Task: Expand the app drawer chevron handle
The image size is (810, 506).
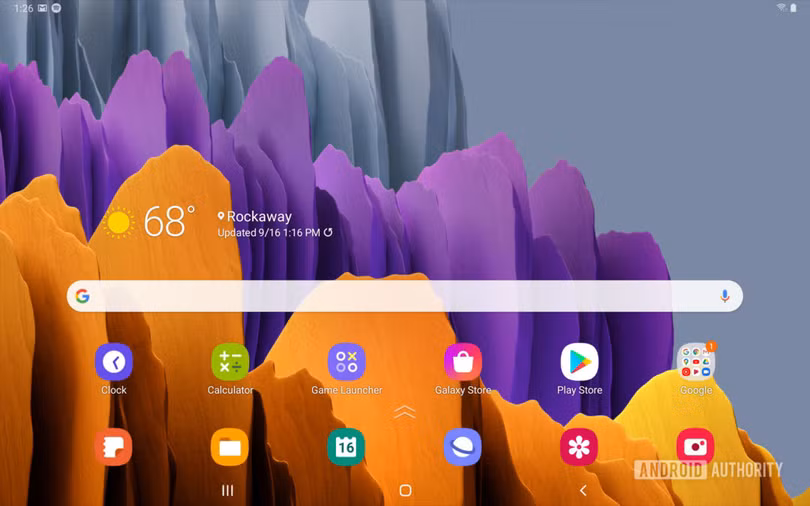Action: tap(404, 412)
